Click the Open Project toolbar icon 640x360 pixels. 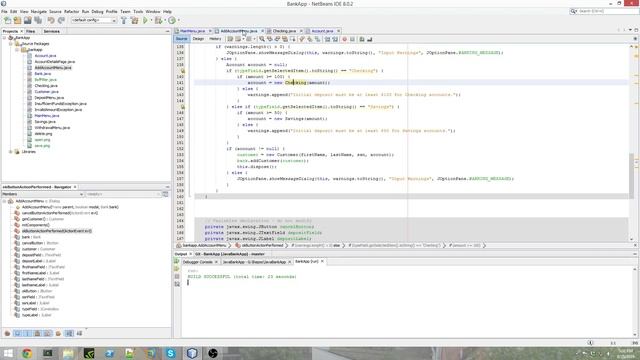pos(27,20)
